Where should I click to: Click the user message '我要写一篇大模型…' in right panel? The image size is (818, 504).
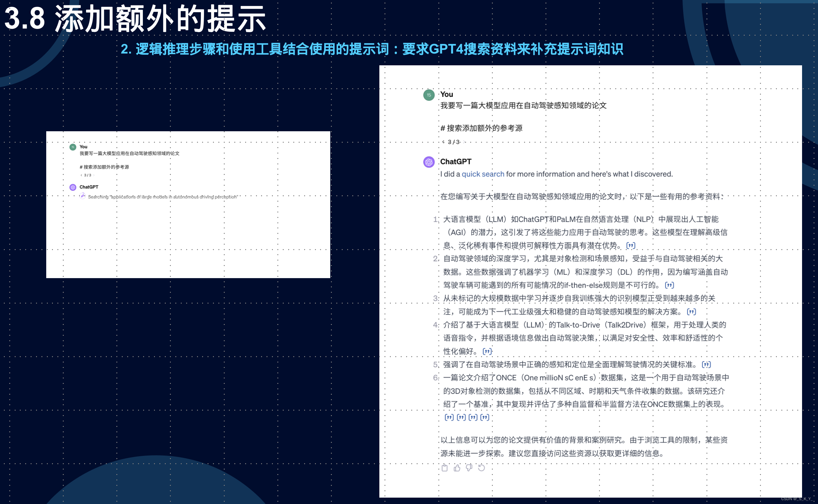(523, 106)
